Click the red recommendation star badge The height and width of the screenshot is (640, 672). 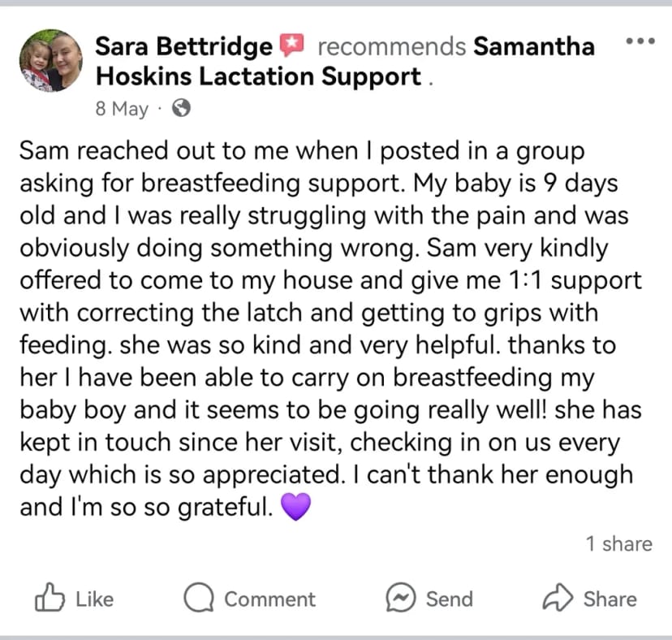pos(291,45)
